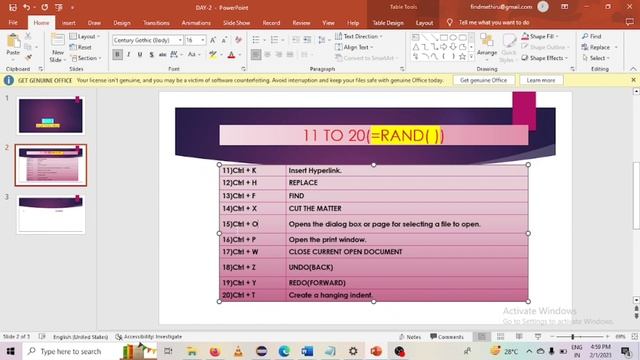The width and height of the screenshot is (640, 360).
Task: Apply the red font color
Action: 231,55
